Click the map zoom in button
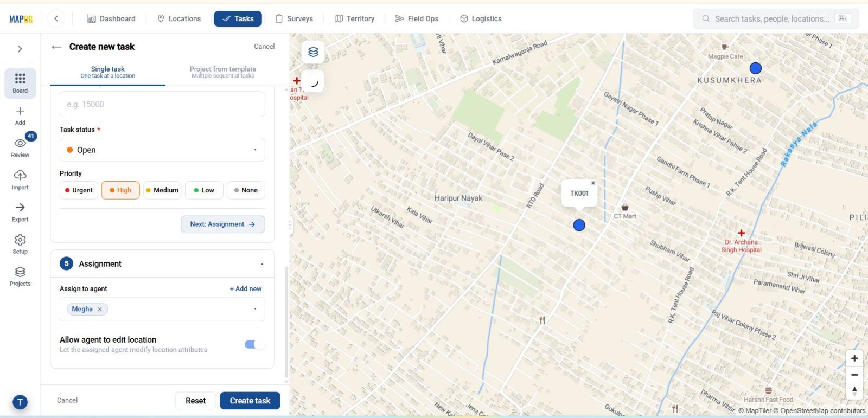The image size is (868, 418). point(854,358)
